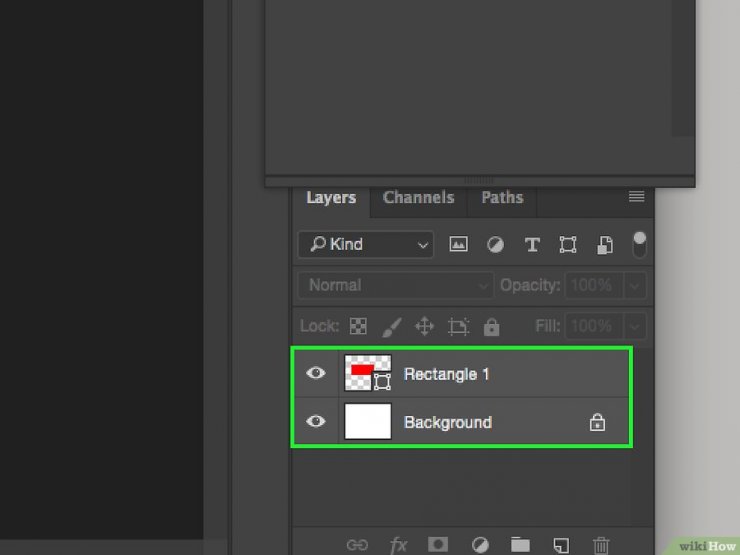Toggle layer filtering on/off switch
The width and height of the screenshot is (740, 555).
639,244
